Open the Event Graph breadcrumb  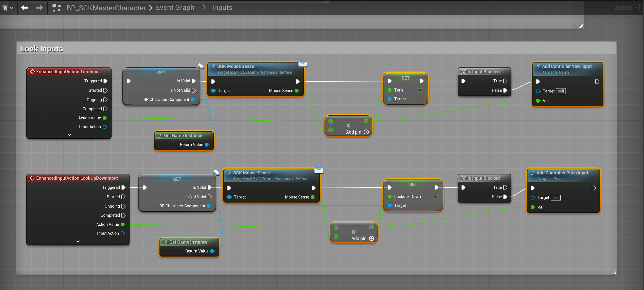175,8
